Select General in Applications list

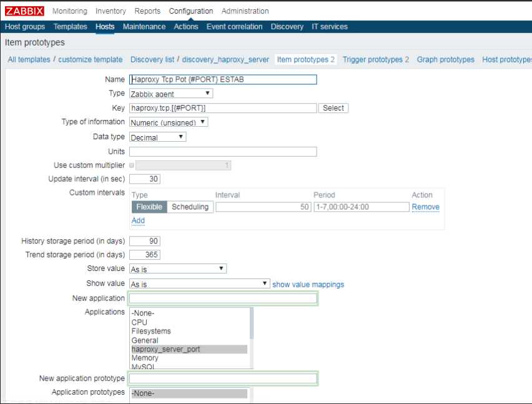189,340
